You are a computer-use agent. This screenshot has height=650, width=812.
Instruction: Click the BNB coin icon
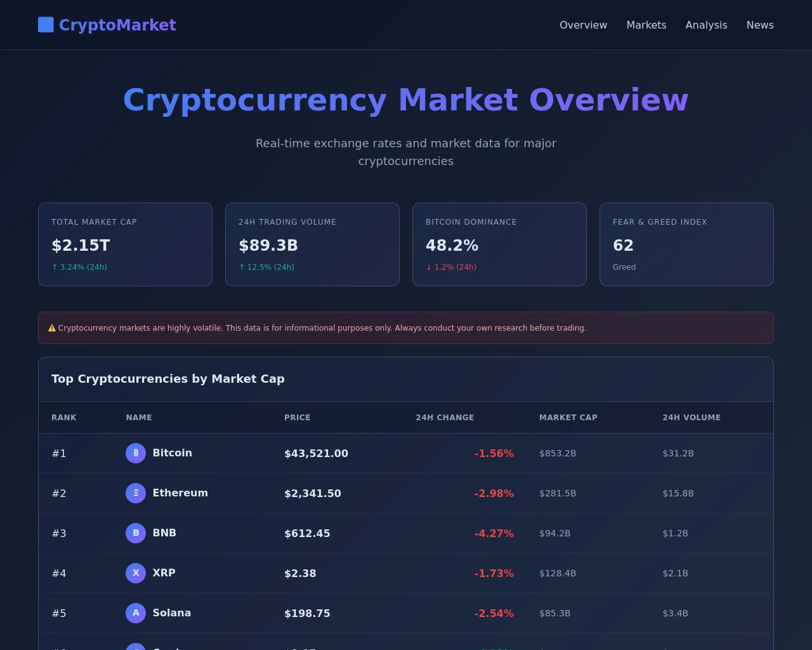[136, 533]
